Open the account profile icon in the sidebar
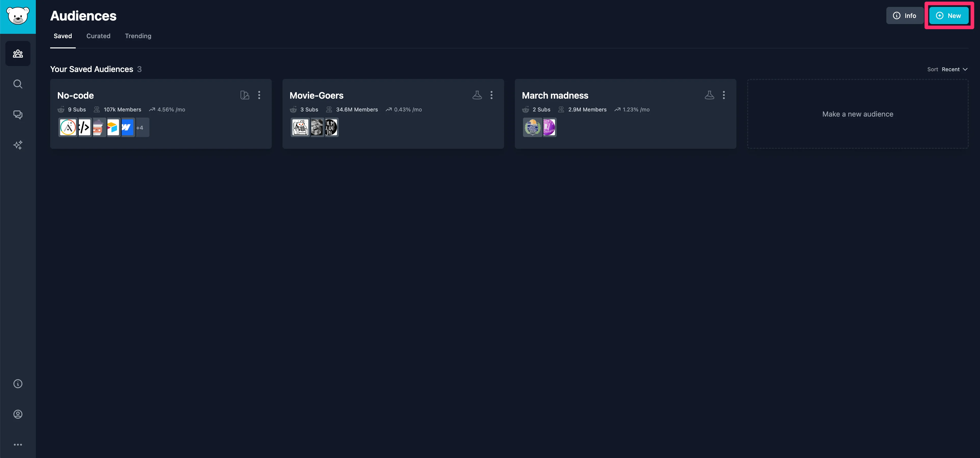The image size is (980, 458). pos(18,414)
